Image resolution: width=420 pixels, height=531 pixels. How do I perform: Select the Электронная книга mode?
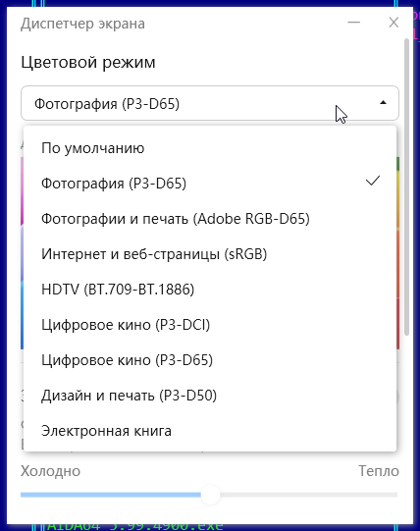click(210, 431)
